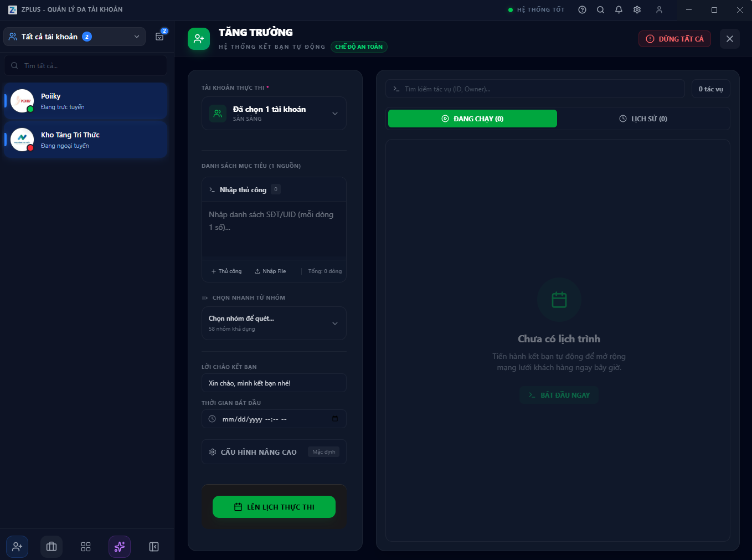752x560 pixels.
Task: Click the search magnifier in title bar
Action: [600, 10]
